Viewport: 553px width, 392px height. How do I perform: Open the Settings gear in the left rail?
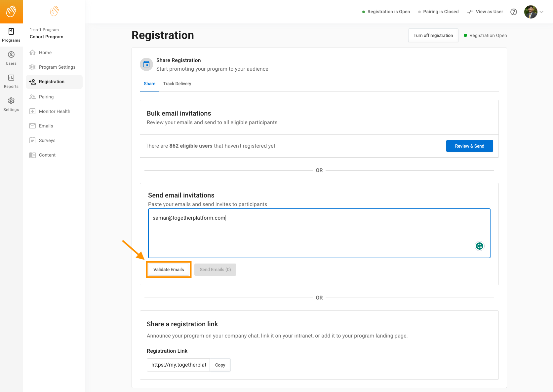[x=11, y=101]
